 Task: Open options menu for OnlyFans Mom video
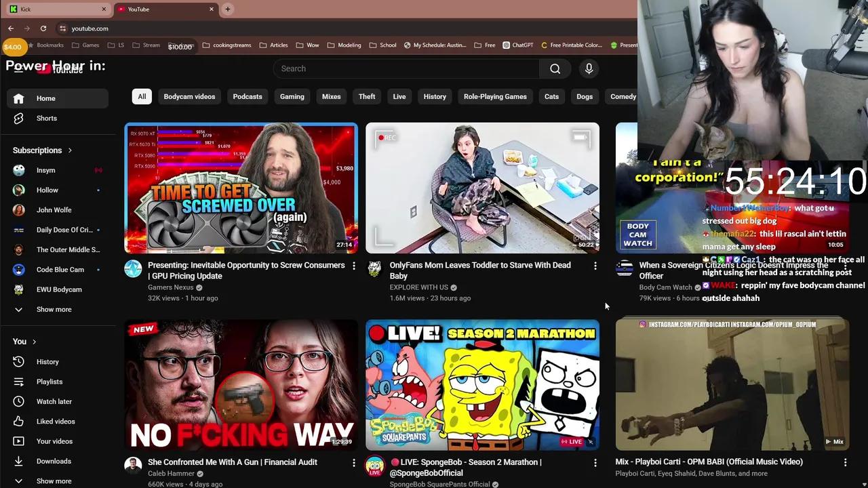[x=595, y=266]
